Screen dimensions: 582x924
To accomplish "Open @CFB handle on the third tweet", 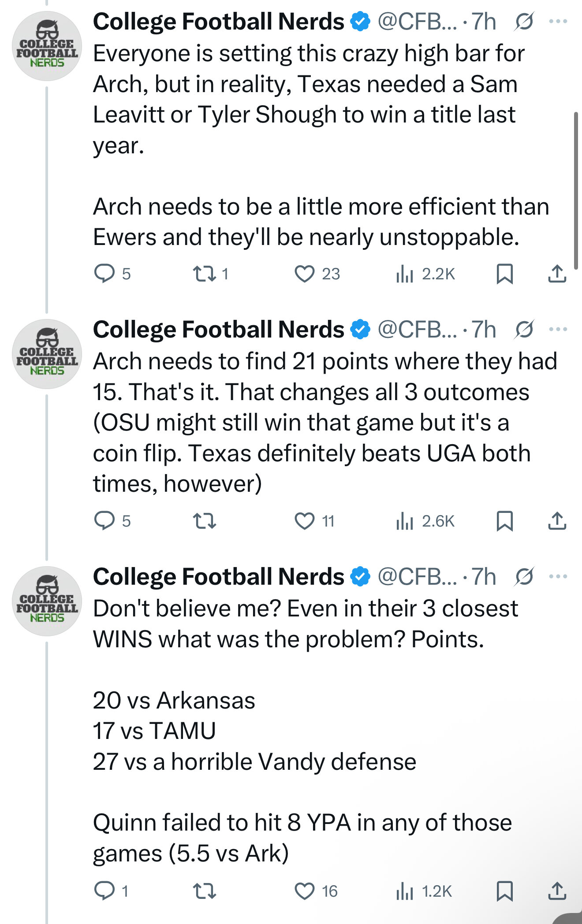I will (417, 576).
